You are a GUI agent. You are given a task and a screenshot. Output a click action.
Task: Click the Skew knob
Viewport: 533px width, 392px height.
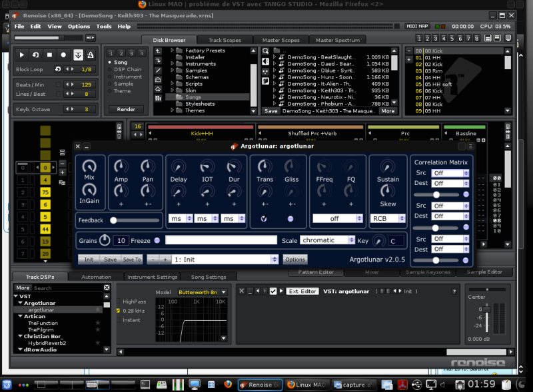click(x=386, y=190)
